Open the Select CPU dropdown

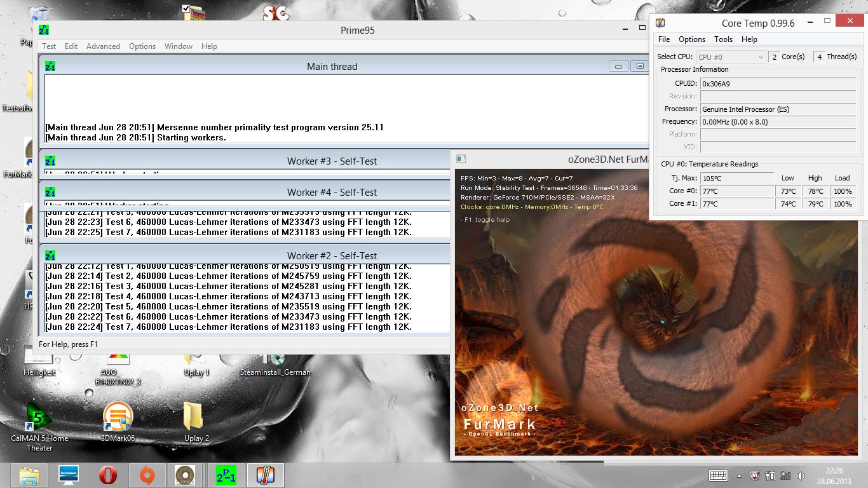point(731,57)
